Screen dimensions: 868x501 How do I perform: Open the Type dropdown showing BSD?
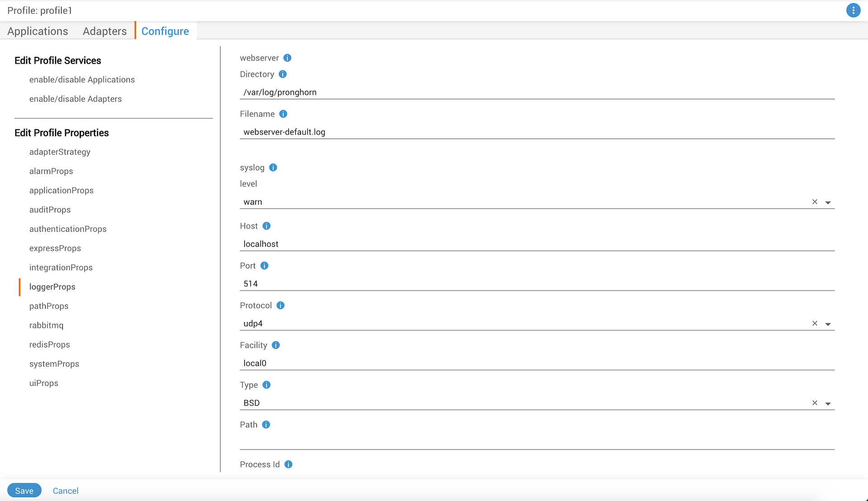click(829, 403)
